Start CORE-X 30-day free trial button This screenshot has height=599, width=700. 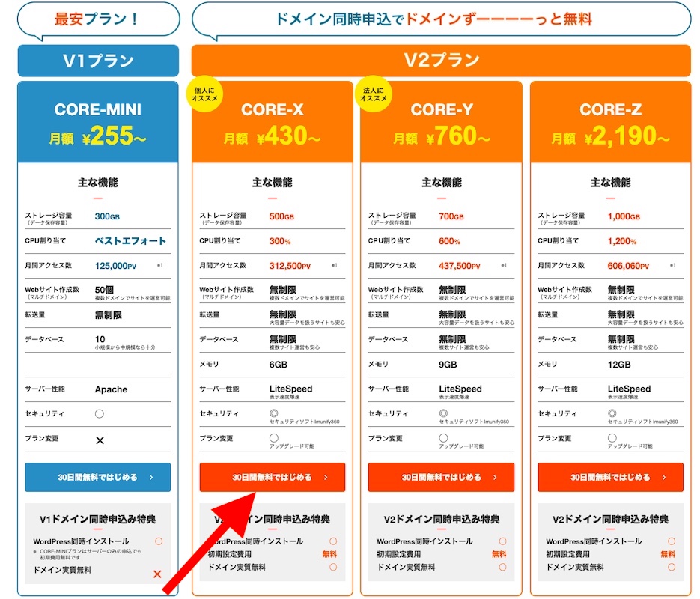273,477
